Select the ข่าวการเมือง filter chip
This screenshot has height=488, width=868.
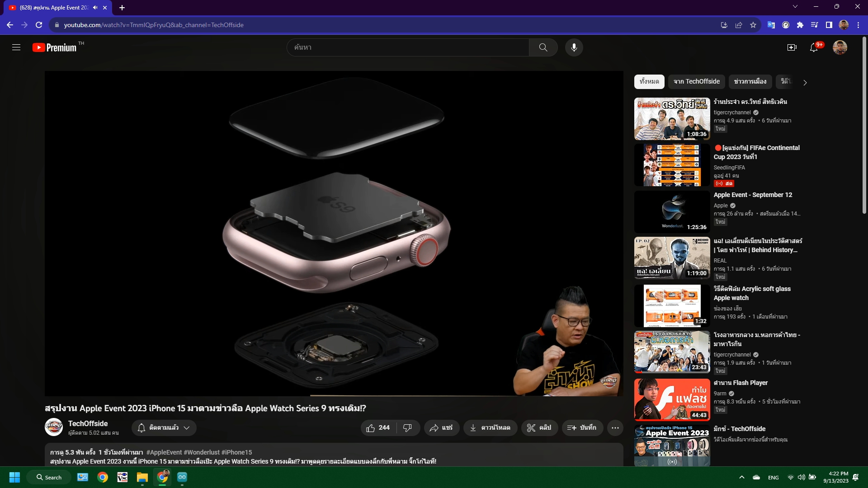(x=750, y=81)
